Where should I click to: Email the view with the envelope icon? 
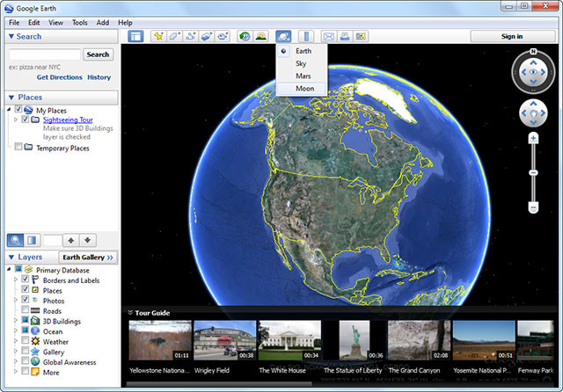coord(328,36)
